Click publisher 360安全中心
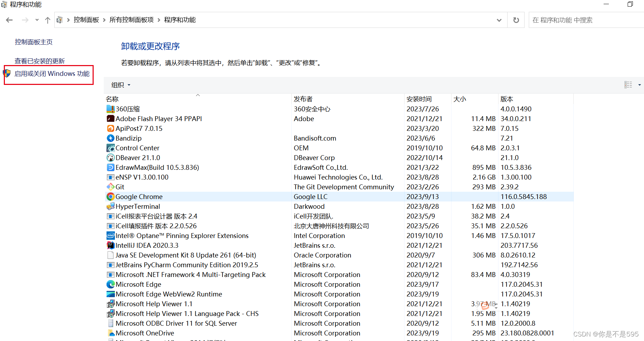 click(312, 109)
